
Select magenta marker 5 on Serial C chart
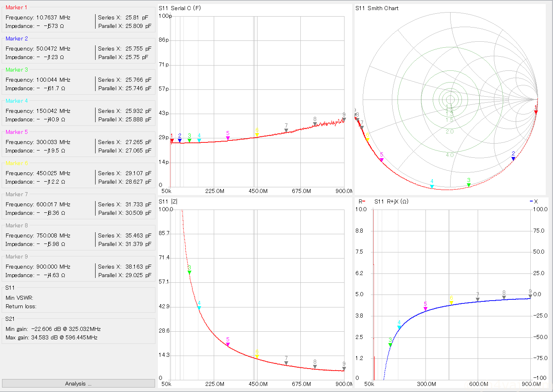click(228, 138)
